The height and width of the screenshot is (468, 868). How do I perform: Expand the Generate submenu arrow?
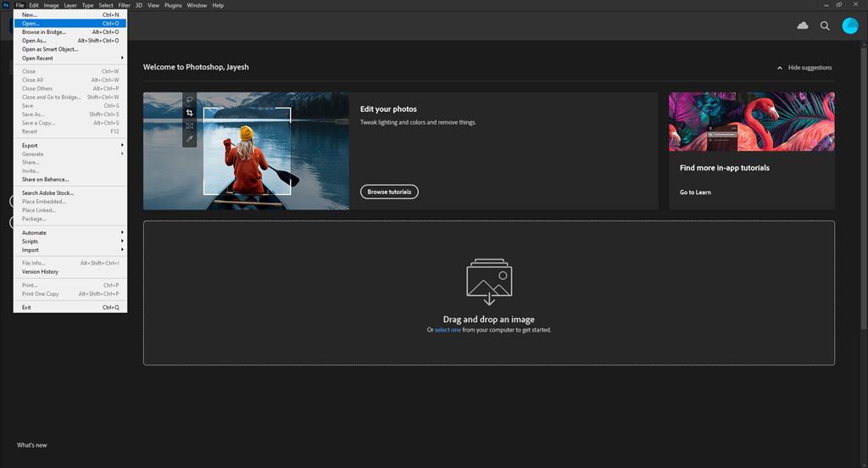(x=122, y=153)
